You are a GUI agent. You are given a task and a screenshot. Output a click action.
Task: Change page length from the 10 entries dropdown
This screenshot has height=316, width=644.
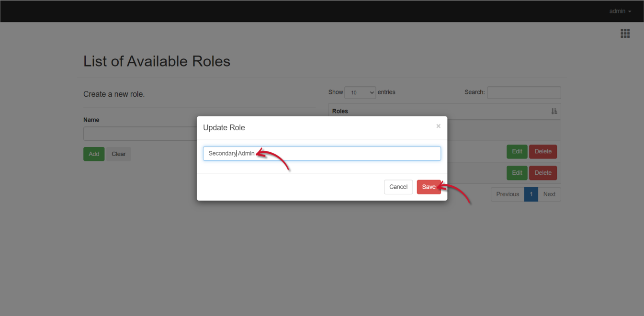click(360, 92)
